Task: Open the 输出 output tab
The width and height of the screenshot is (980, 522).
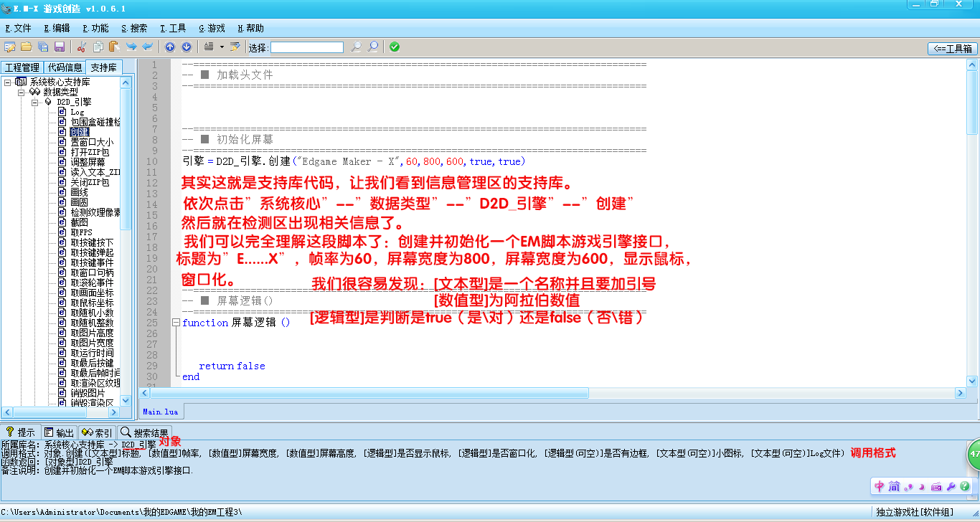Action: tap(58, 432)
